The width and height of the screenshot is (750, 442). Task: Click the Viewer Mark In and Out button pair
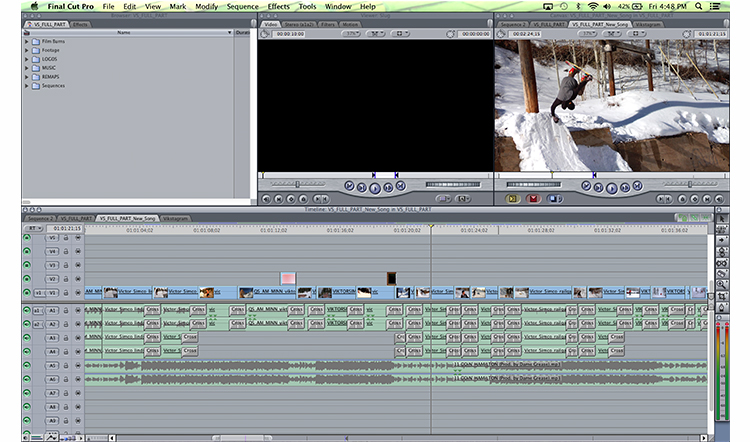(321, 199)
